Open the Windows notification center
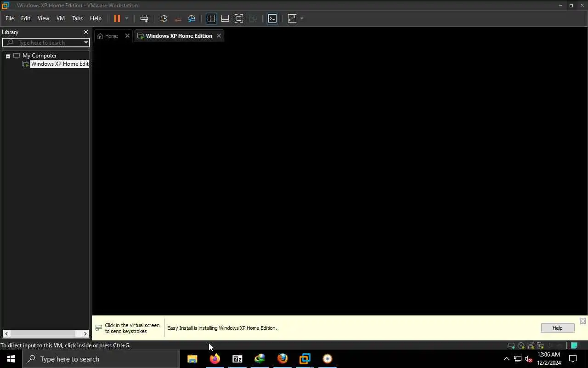Viewport: 588px width, 368px height. point(573,359)
